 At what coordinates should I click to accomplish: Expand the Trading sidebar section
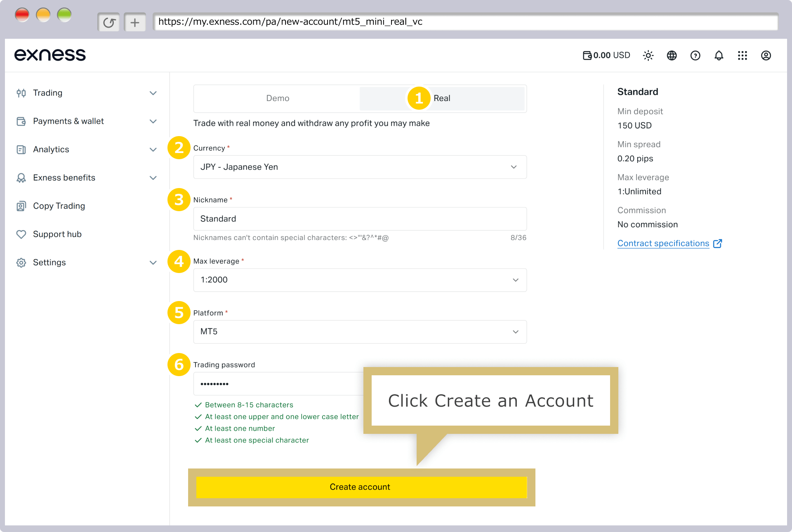(87, 93)
